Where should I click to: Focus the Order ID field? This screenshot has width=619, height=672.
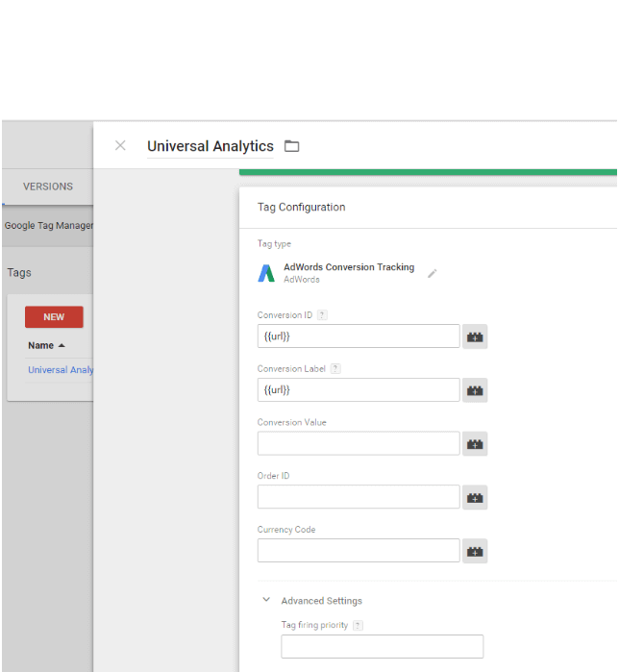coord(359,497)
